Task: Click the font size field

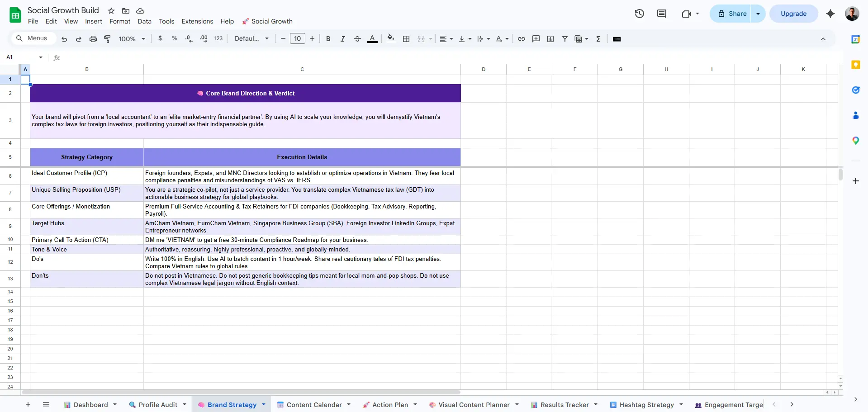Action: 298,39
